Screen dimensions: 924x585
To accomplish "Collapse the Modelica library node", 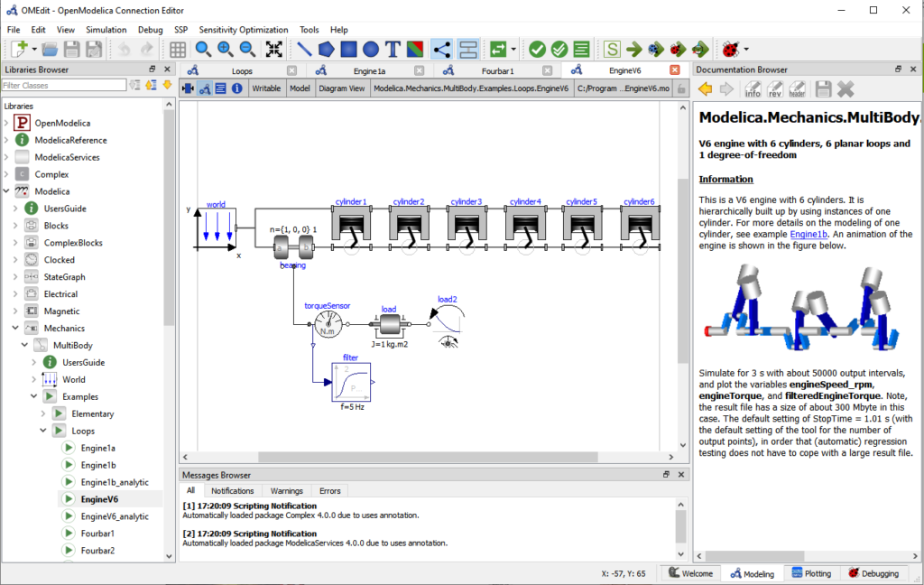I will 6,191.
